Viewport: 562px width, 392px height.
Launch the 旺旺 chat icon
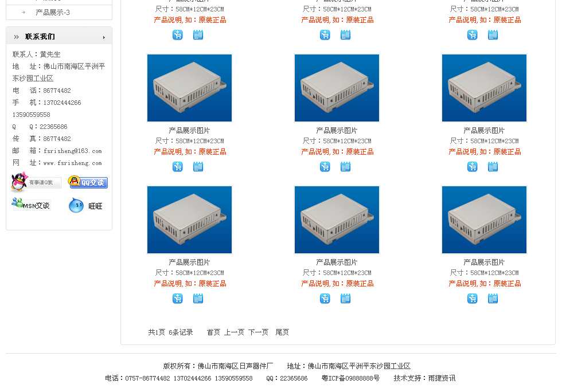tap(85, 206)
